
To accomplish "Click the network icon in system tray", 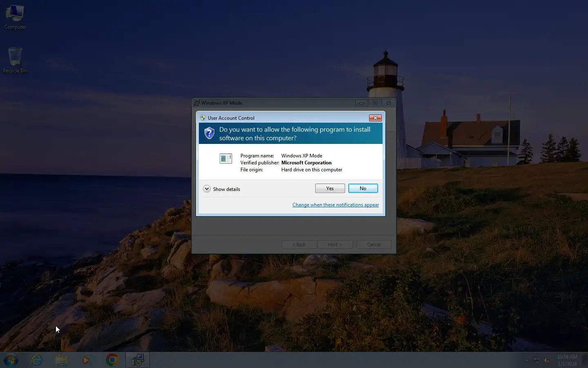I will click(537, 361).
